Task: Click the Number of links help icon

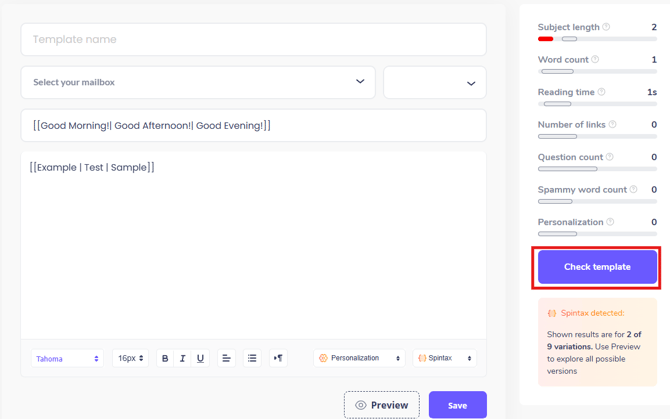Action: 613,125
